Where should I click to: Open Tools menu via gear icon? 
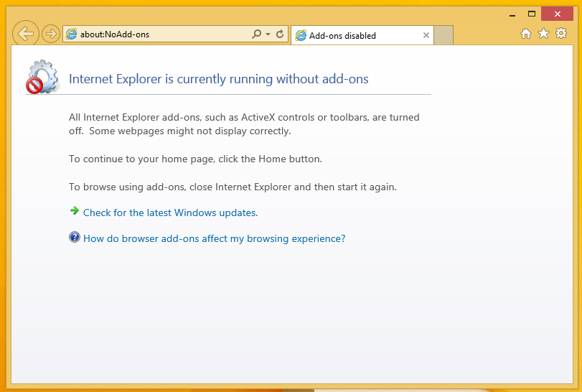coord(561,34)
